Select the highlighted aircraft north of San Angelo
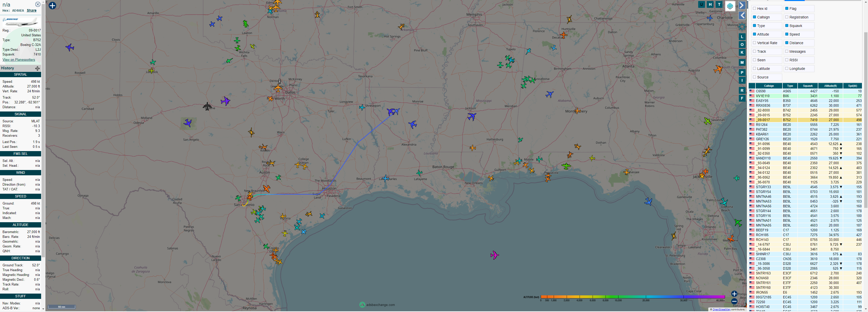 click(x=188, y=123)
